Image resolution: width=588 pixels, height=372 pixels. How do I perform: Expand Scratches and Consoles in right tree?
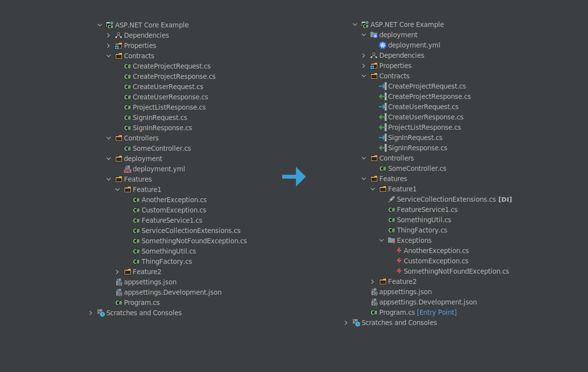pyautogui.click(x=346, y=323)
